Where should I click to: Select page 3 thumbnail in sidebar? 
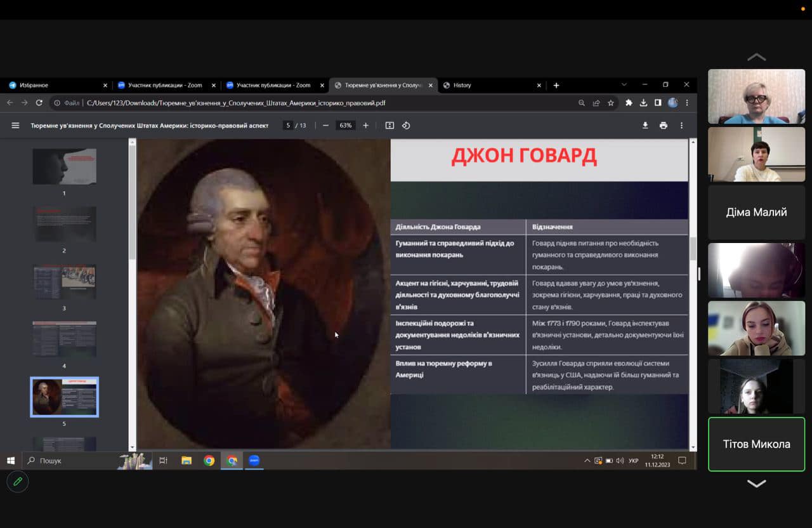64,281
